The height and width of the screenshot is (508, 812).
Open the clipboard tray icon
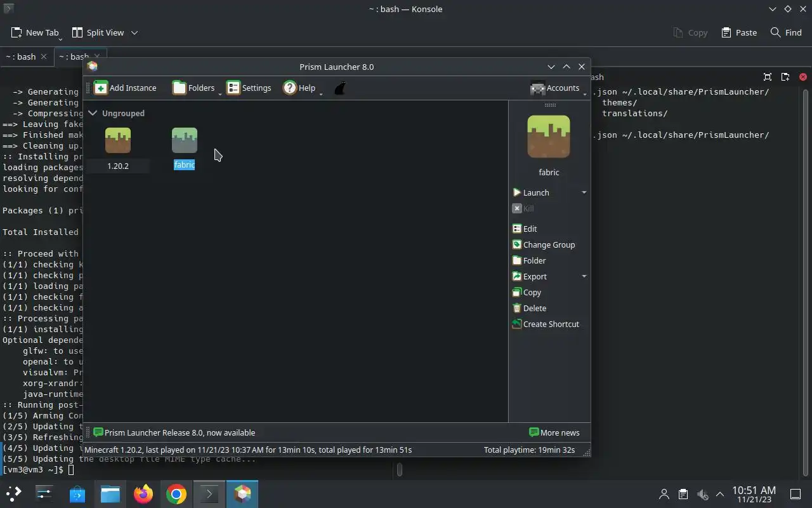point(683,494)
